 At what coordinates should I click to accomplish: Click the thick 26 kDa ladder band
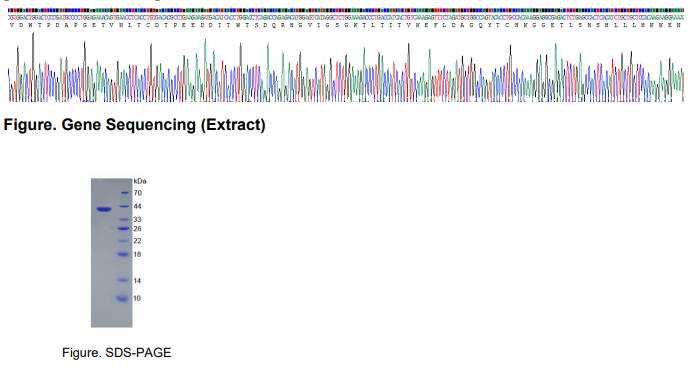point(123,229)
